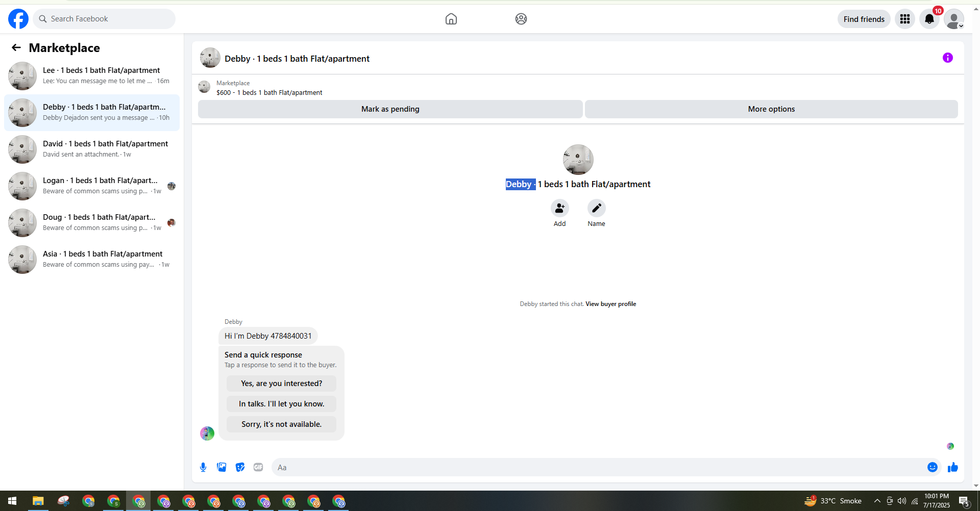Viewport: 980px width, 511px height.
Task: Click the Facebook logo
Action: coord(18,19)
